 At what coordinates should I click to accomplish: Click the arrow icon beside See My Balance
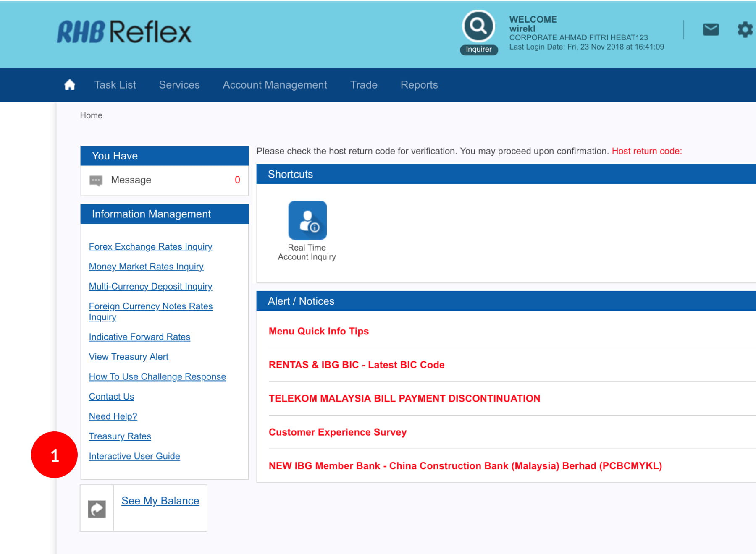97,509
